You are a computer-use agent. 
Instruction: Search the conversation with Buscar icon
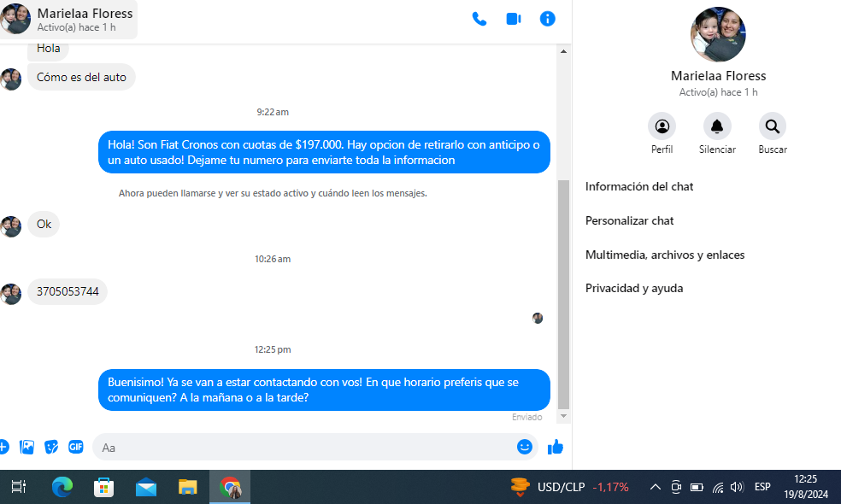[773, 126]
